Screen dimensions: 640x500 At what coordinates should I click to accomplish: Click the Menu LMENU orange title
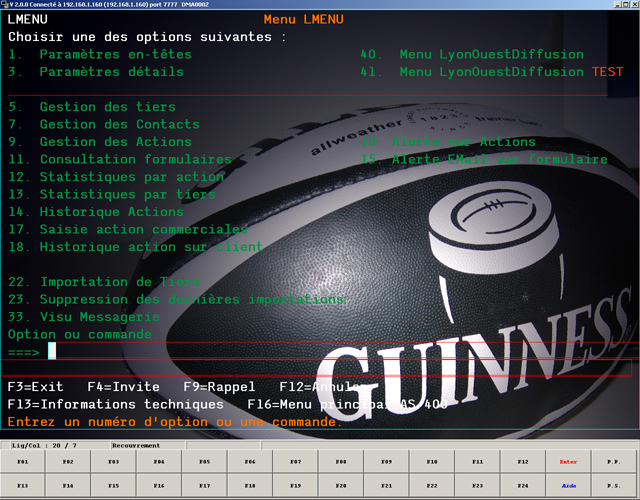tap(304, 20)
